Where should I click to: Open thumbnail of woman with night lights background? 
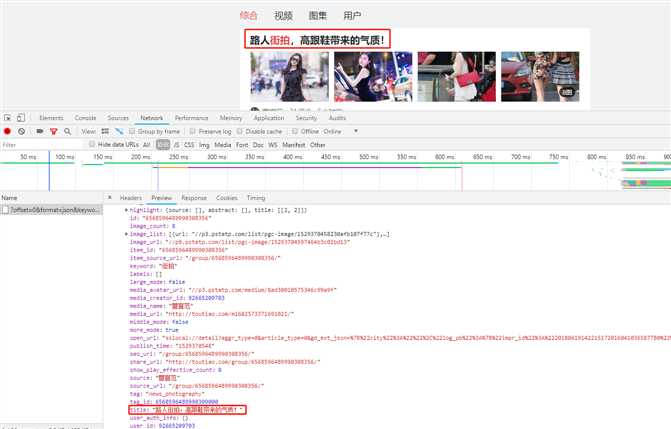(x=373, y=77)
